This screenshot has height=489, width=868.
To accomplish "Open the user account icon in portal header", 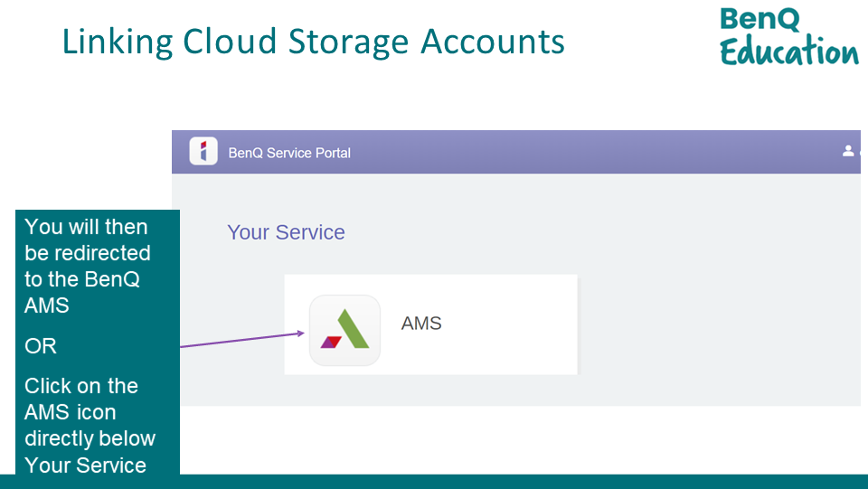I will coord(848,151).
